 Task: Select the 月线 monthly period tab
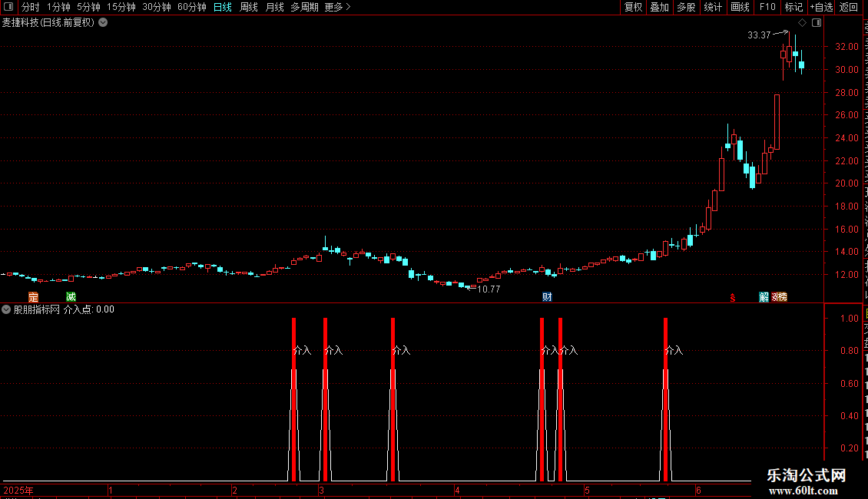[x=274, y=7]
